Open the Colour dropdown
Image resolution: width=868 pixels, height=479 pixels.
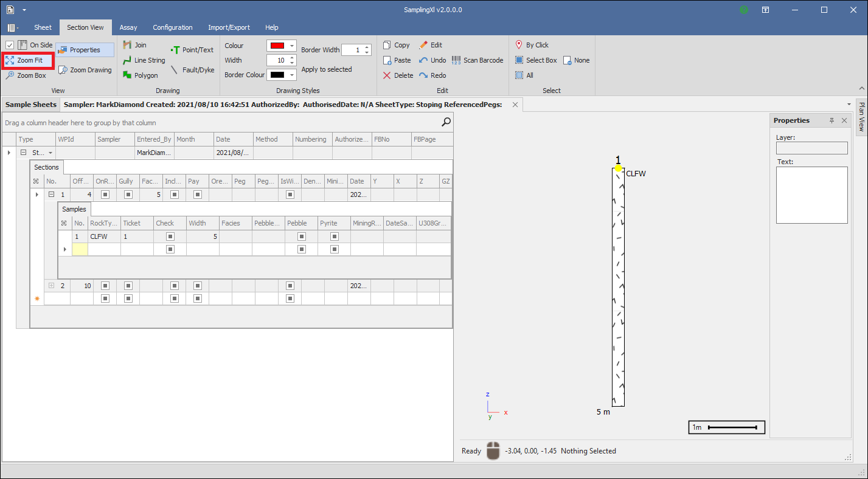pos(292,46)
